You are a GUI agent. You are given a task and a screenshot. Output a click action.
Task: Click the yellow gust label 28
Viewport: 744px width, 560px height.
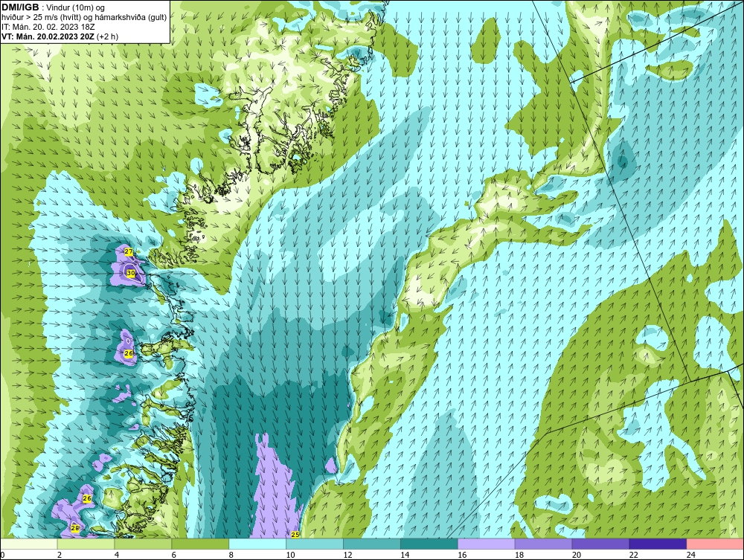(75, 528)
